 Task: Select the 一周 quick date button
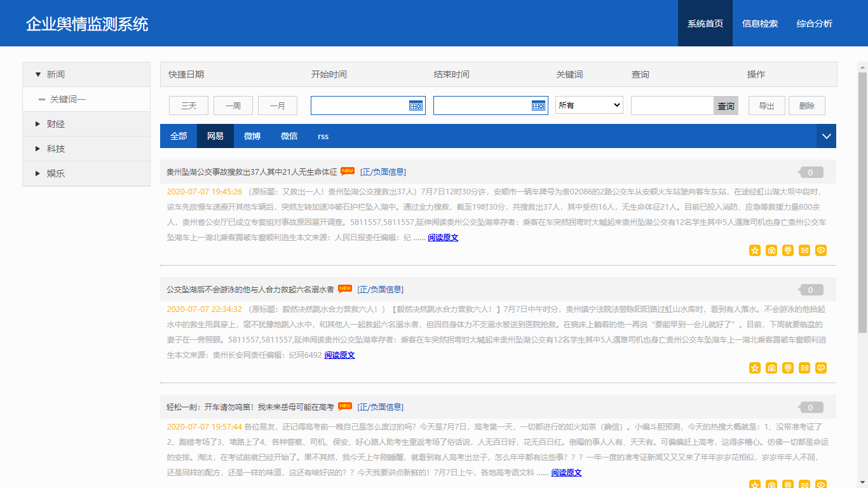coord(233,105)
